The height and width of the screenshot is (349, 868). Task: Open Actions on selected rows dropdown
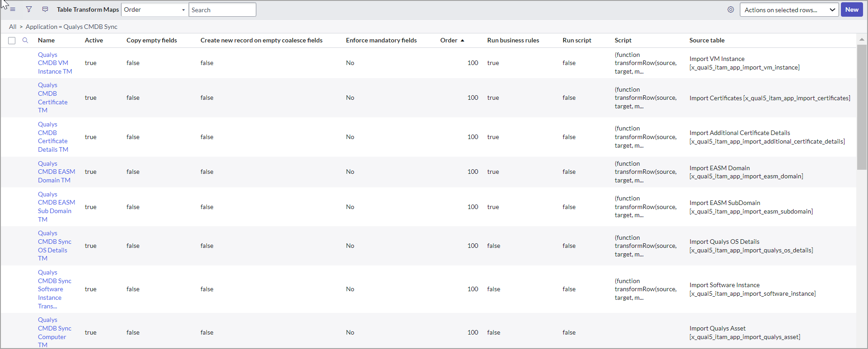pos(789,9)
